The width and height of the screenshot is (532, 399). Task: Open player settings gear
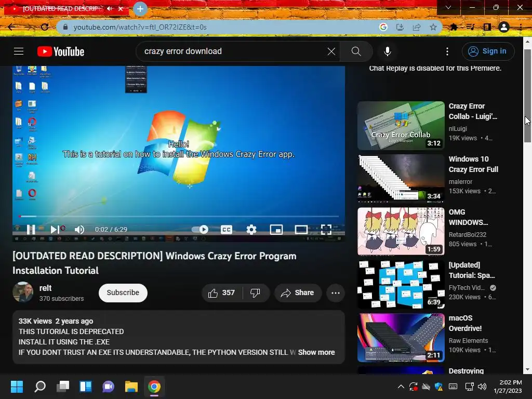click(251, 230)
